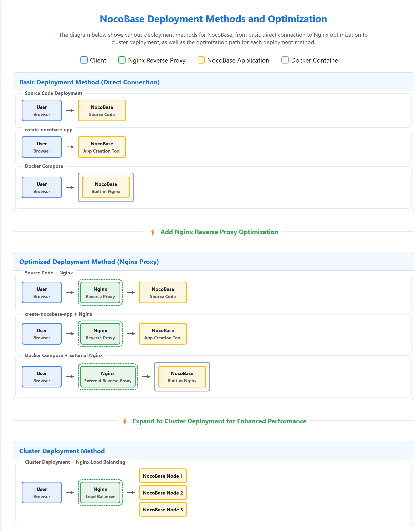
Task: Click NocoBase App Creation Tool box in Basic section
Action: [102, 147]
